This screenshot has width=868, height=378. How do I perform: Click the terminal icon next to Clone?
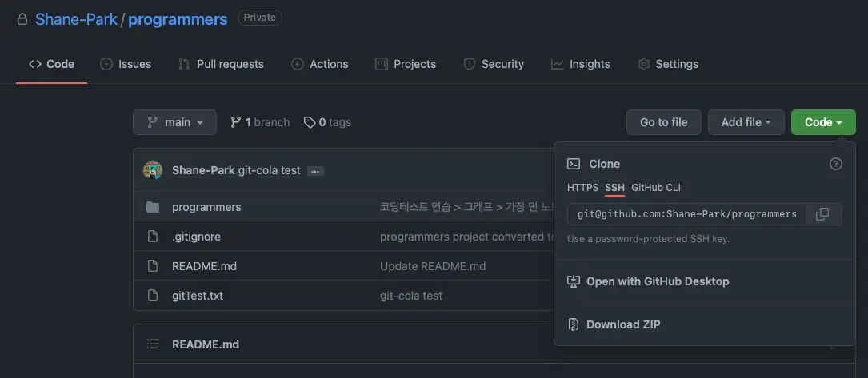574,164
